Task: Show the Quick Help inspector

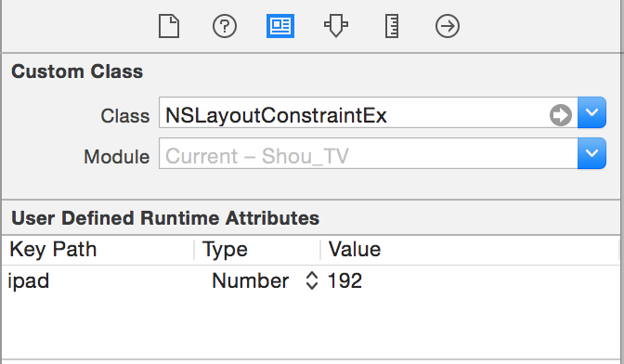Action: click(x=225, y=26)
